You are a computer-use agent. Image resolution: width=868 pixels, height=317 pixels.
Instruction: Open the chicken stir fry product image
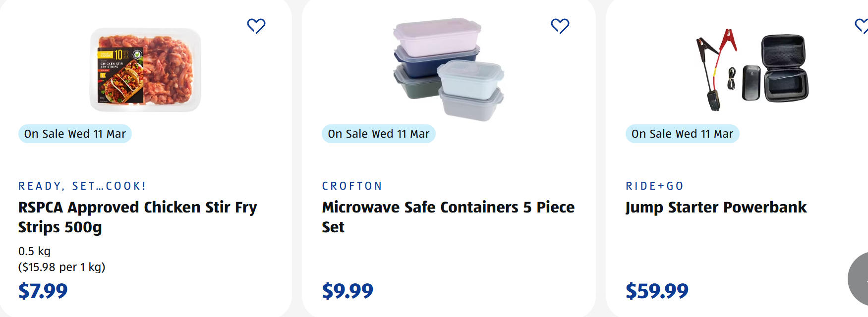pyautogui.click(x=145, y=70)
